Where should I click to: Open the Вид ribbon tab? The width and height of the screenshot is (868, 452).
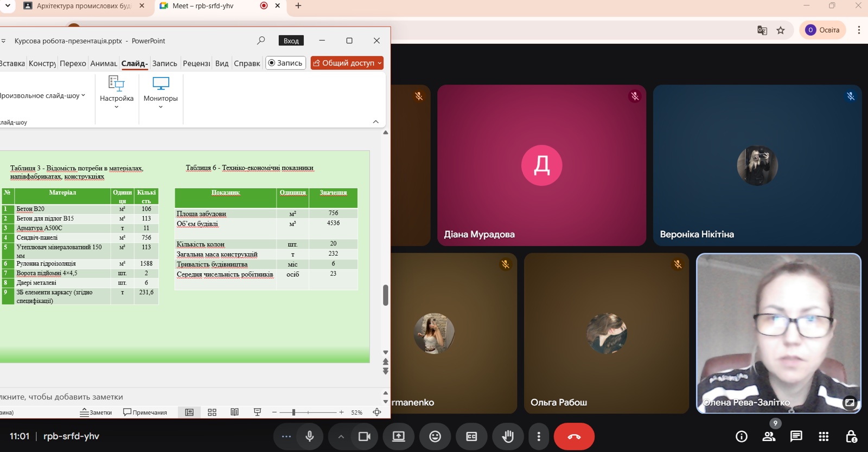tap(221, 63)
